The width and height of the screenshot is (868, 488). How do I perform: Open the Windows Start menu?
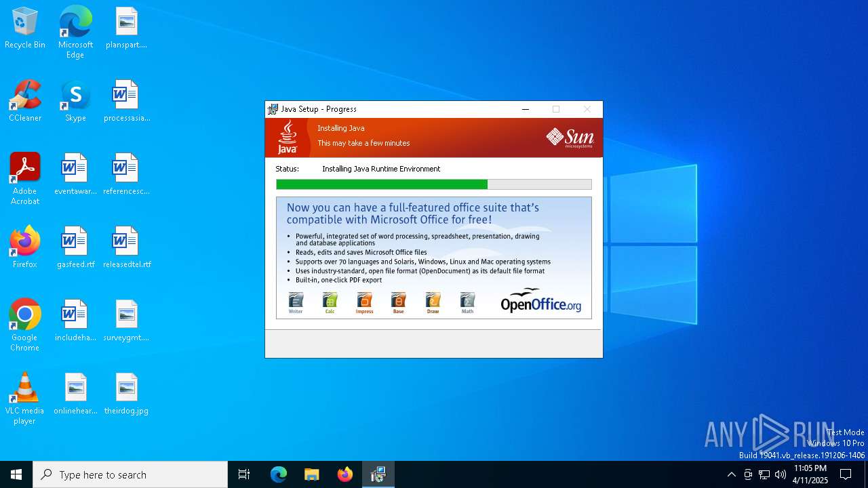pyautogui.click(x=16, y=474)
